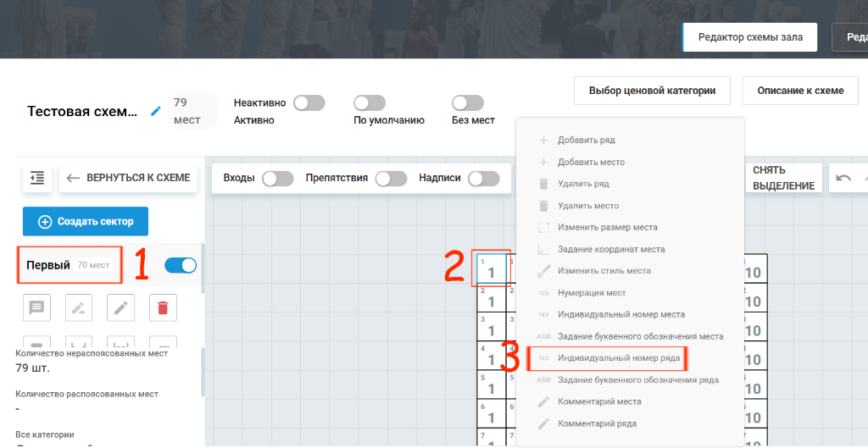Click the pencil-with-underline rename icon

79,307
